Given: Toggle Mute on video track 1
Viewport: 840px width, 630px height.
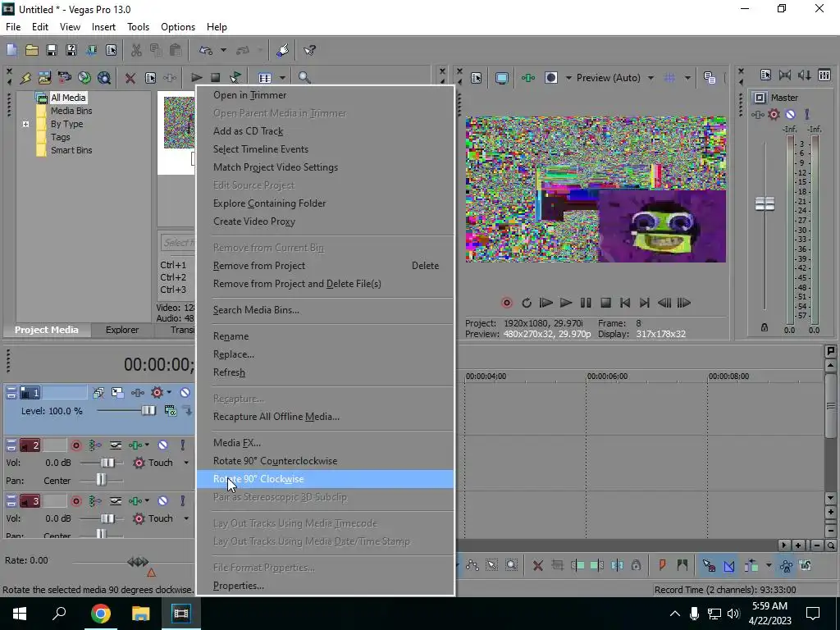Looking at the screenshot, I should coord(185,393).
